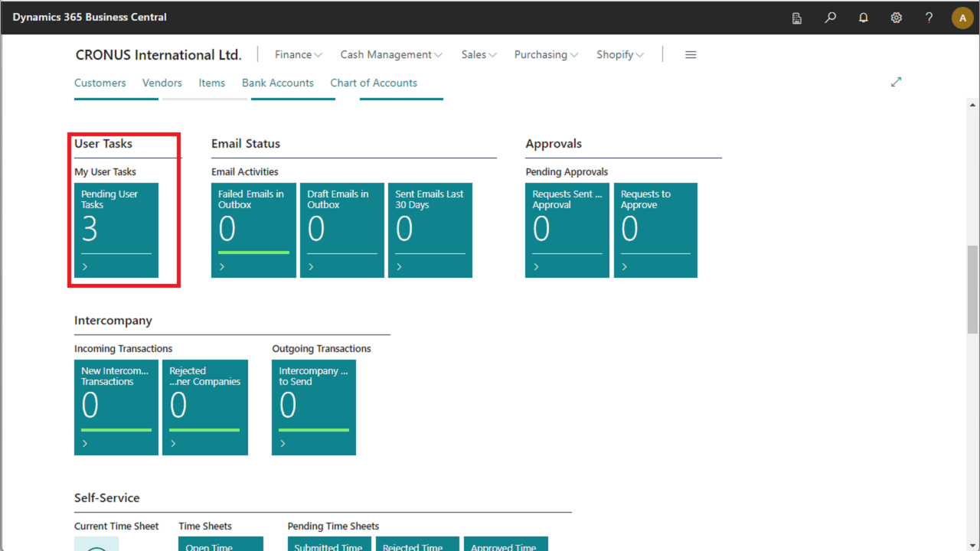The height and width of the screenshot is (551, 980).
Task: Open the Customers link
Action: pyautogui.click(x=100, y=83)
